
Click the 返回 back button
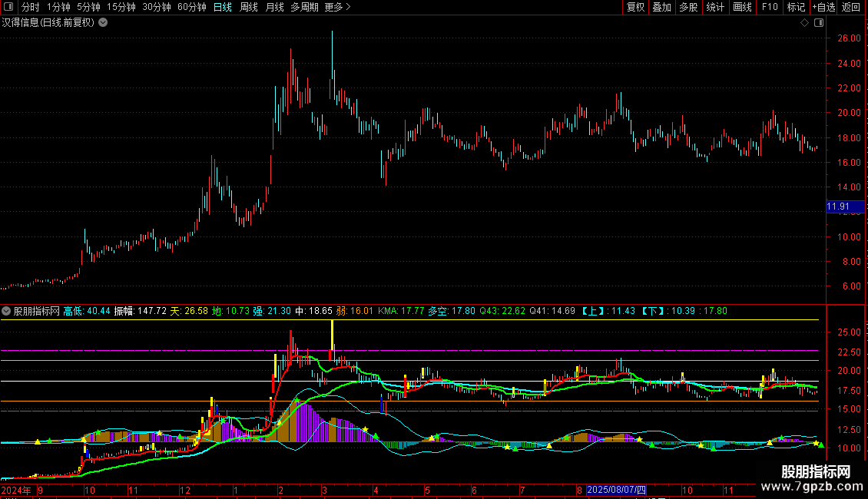pos(851,8)
